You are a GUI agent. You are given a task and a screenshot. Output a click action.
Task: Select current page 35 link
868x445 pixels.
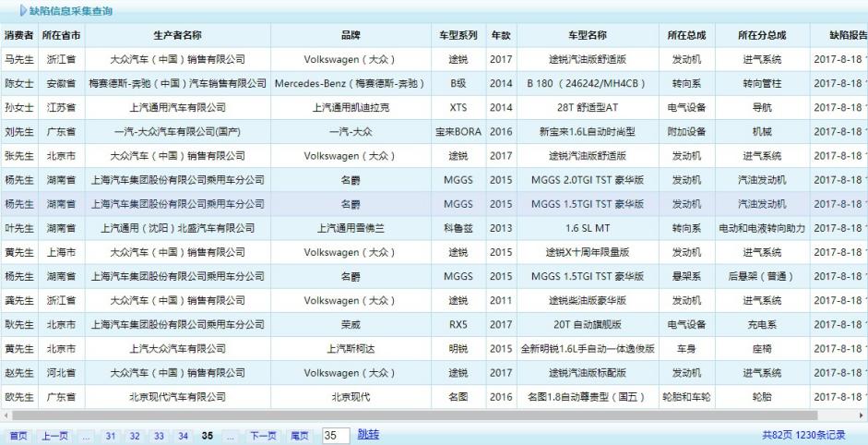[208, 436]
